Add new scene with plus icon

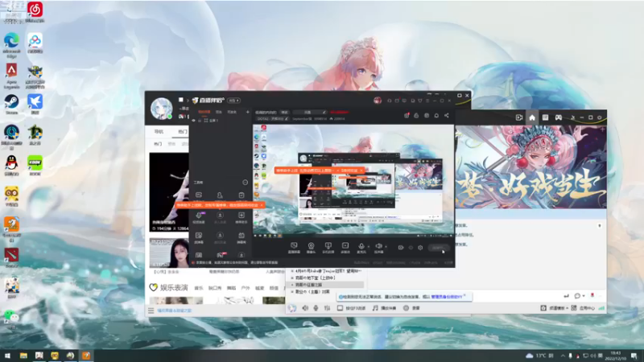(248, 112)
